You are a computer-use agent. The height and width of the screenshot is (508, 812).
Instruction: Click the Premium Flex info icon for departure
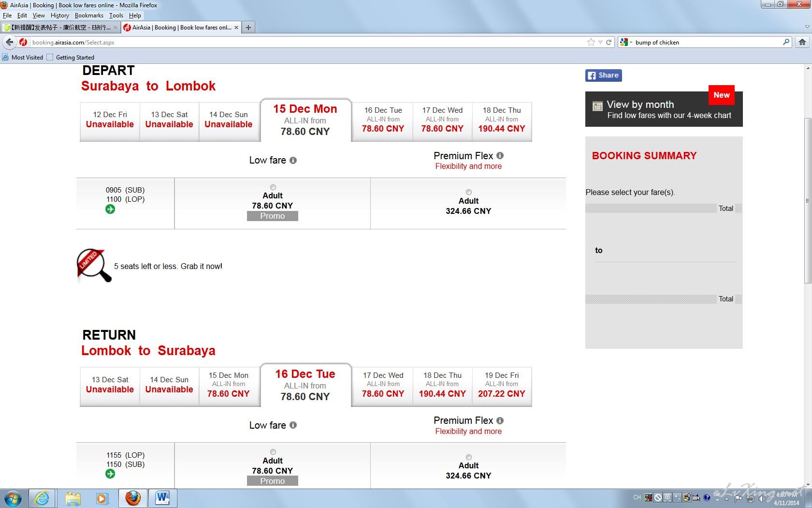pyautogui.click(x=500, y=156)
